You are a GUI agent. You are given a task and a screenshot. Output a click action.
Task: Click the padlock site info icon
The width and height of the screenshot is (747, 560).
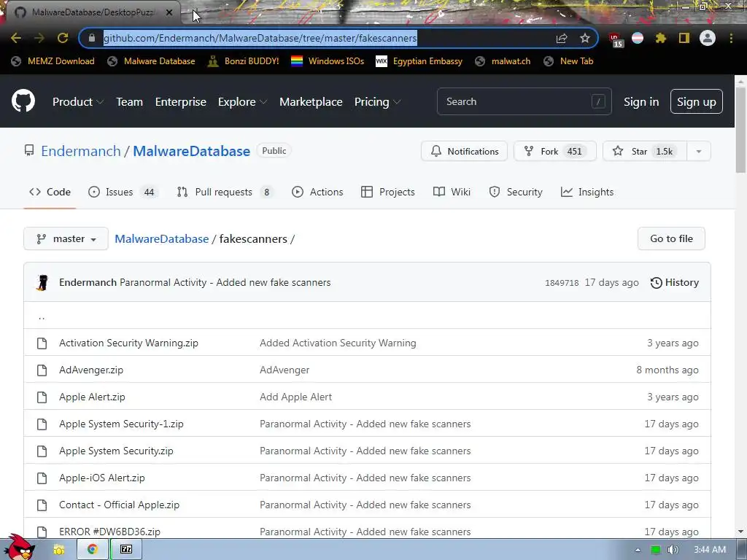click(x=92, y=38)
